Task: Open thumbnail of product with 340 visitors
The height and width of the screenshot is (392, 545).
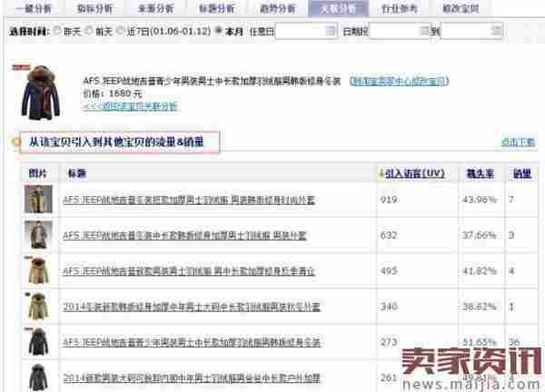Action: [38, 306]
